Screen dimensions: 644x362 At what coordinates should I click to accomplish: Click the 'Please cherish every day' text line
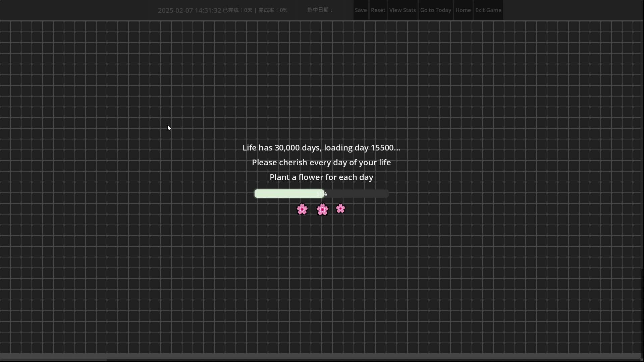coord(321,163)
